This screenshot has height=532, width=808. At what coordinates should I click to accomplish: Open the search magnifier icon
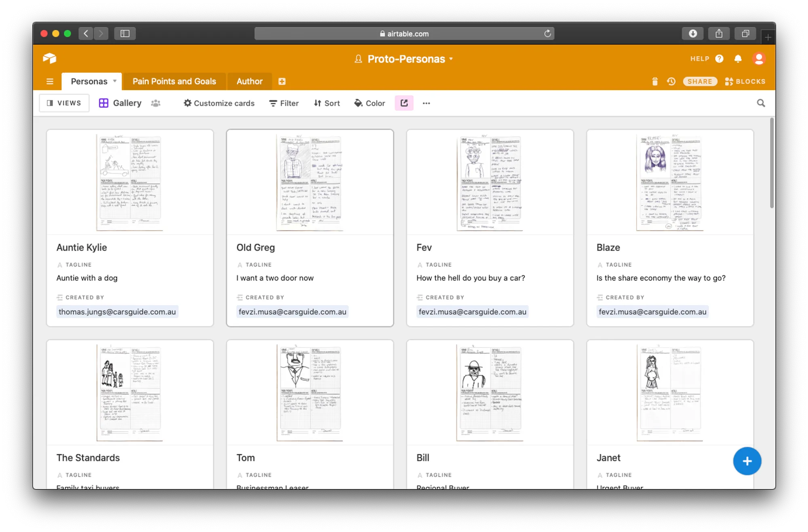click(761, 103)
